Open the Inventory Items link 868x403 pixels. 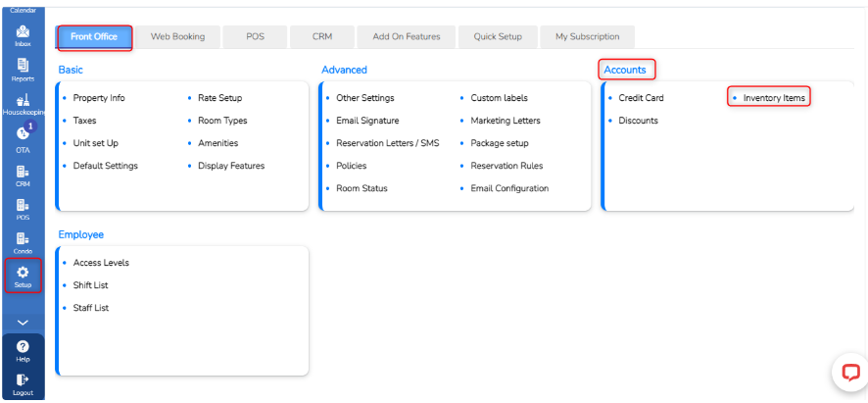(774, 98)
